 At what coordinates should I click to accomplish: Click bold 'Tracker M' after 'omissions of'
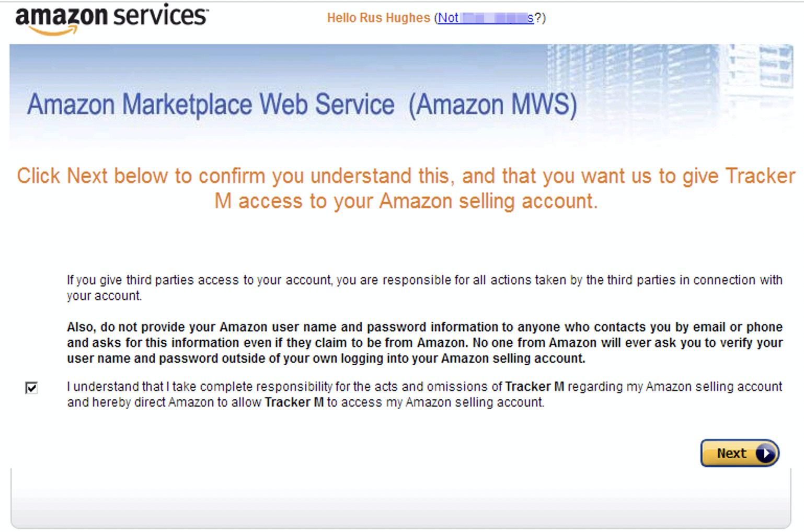coord(535,387)
